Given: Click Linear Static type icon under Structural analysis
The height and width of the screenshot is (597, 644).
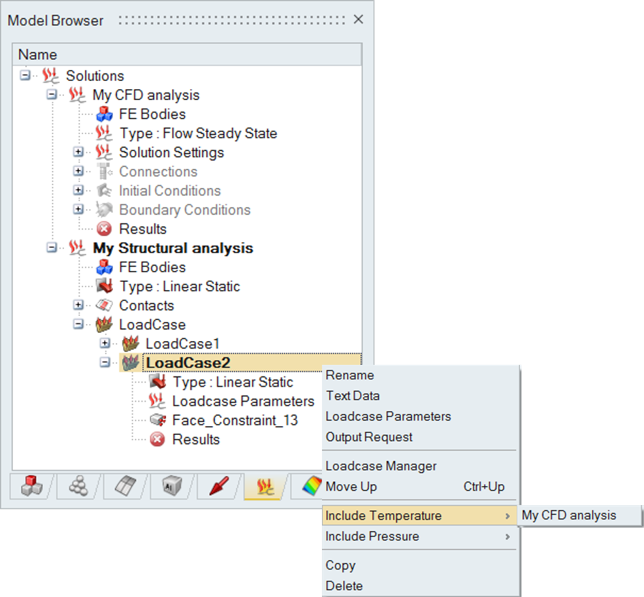Looking at the screenshot, I should [x=104, y=286].
